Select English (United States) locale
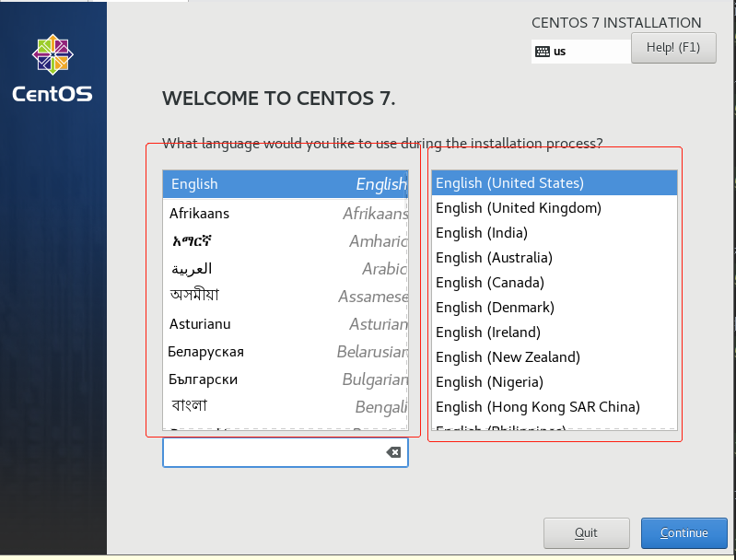The width and height of the screenshot is (736, 560). click(x=554, y=183)
